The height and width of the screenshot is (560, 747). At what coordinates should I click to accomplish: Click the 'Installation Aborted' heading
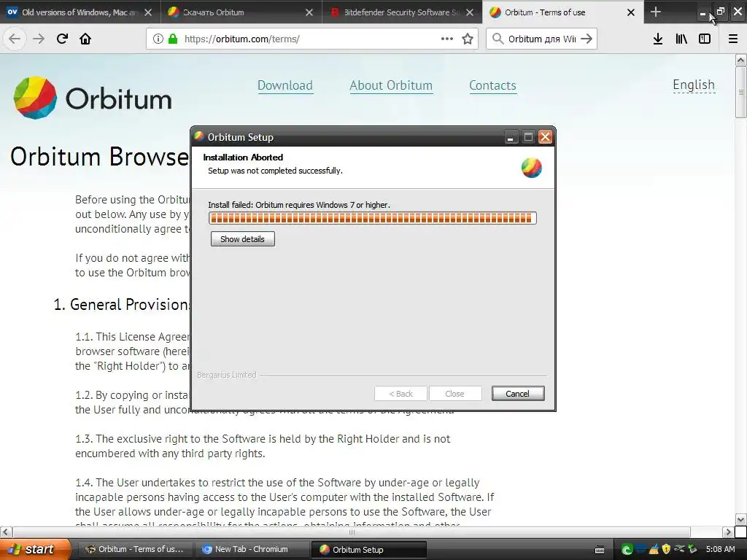[243, 157]
